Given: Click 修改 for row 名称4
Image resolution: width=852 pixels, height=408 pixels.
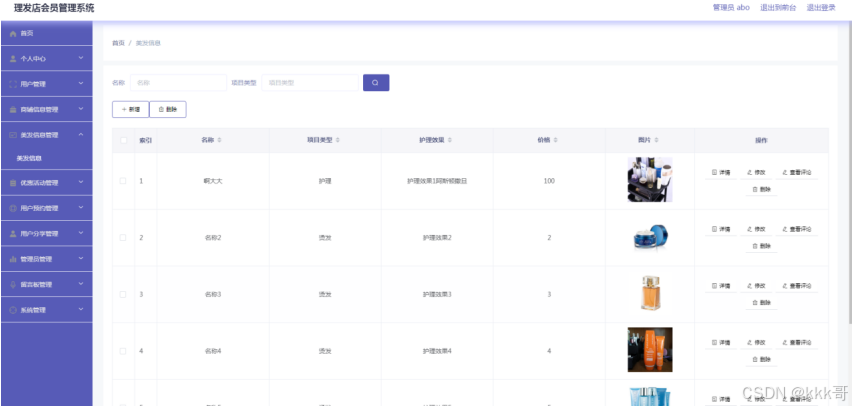Looking at the screenshot, I should coord(756,343).
